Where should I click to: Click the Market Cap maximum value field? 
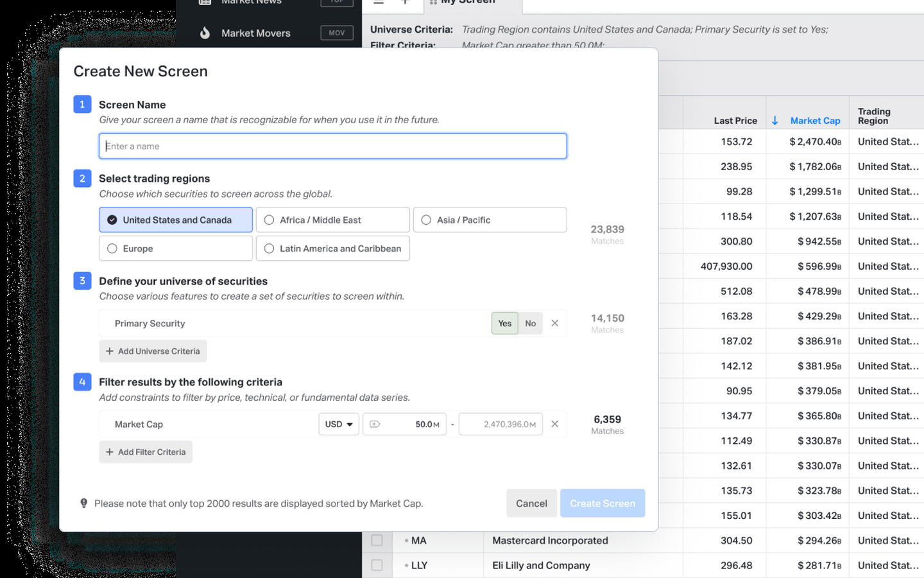coord(501,424)
